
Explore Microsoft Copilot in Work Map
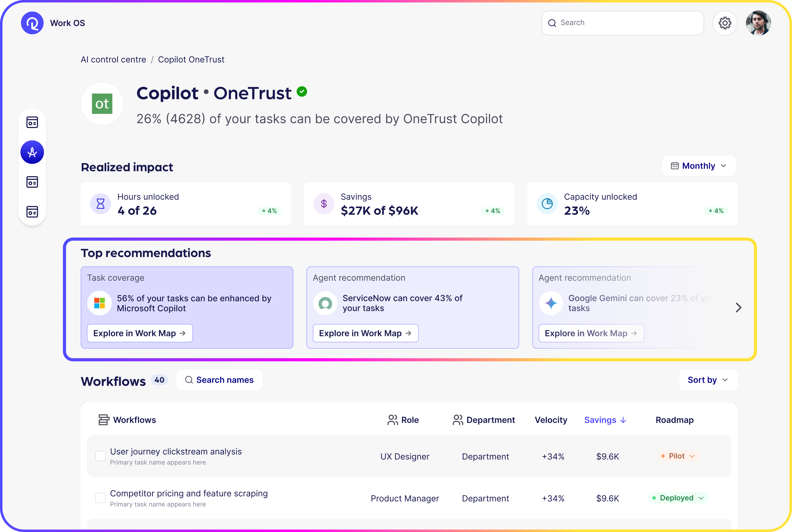tap(140, 333)
